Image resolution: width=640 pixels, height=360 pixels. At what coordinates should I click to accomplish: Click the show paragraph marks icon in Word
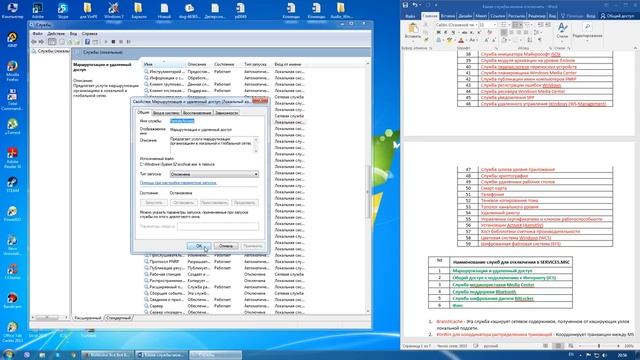pos(540,40)
